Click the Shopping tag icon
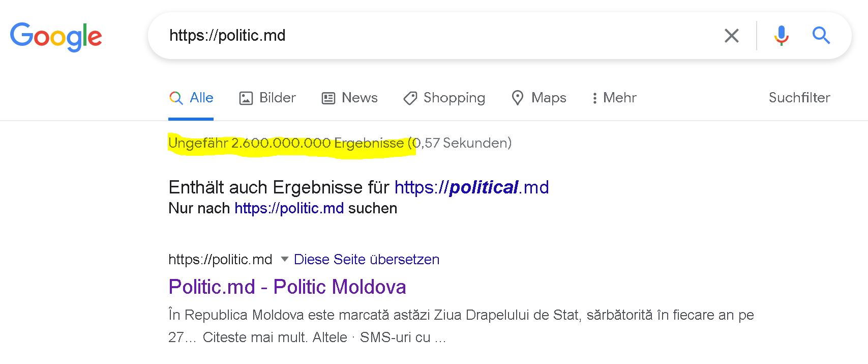 click(x=410, y=98)
